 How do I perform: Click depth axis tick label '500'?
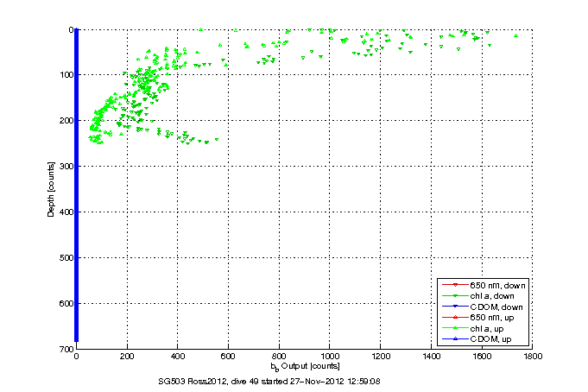point(66,257)
